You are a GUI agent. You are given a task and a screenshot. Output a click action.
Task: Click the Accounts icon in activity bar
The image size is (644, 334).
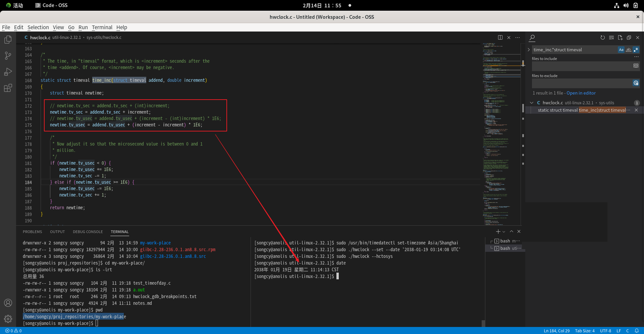coord(8,303)
